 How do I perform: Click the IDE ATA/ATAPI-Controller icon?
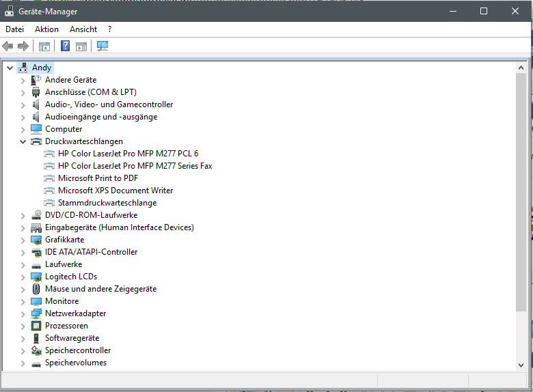pos(36,252)
